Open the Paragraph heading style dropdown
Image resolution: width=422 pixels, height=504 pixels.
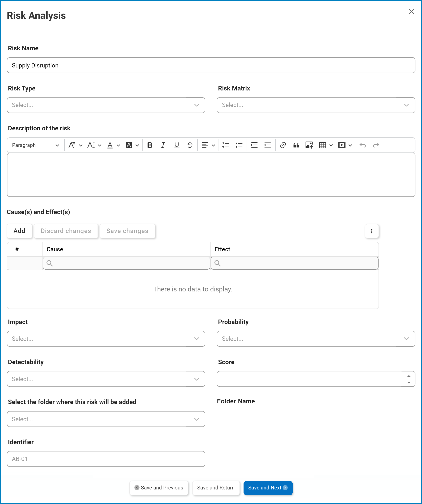click(36, 145)
